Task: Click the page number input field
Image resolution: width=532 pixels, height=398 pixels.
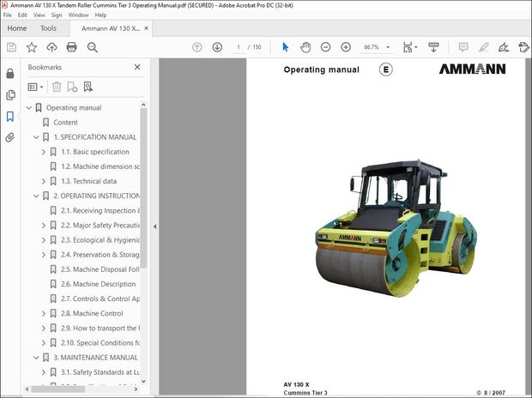Action: coord(238,47)
